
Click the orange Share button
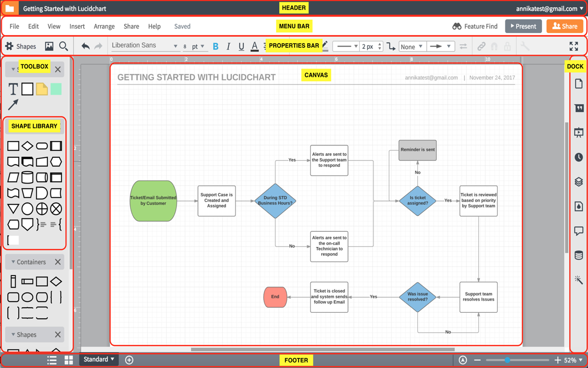click(565, 26)
